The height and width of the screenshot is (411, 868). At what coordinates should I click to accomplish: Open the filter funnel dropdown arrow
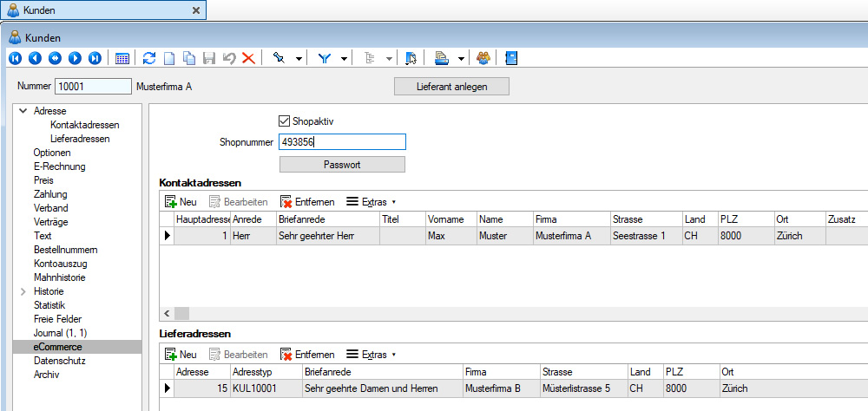[x=345, y=58]
